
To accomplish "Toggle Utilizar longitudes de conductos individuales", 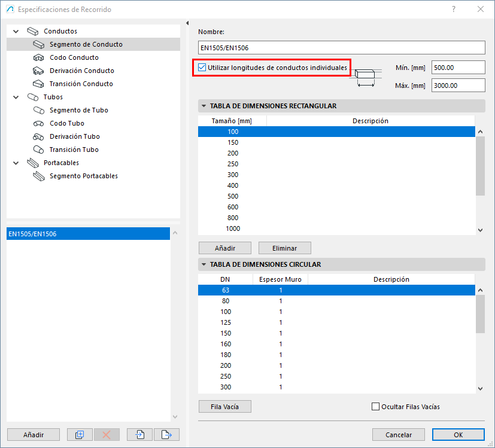I will pos(202,68).
